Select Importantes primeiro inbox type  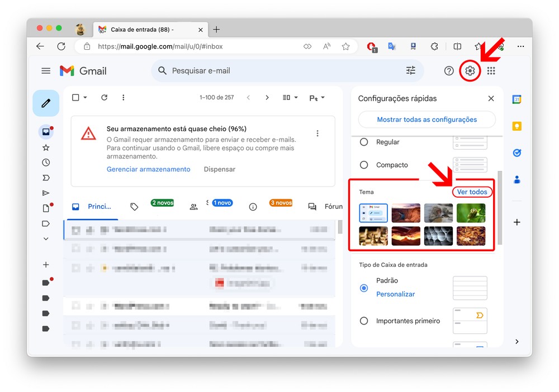tap(364, 321)
